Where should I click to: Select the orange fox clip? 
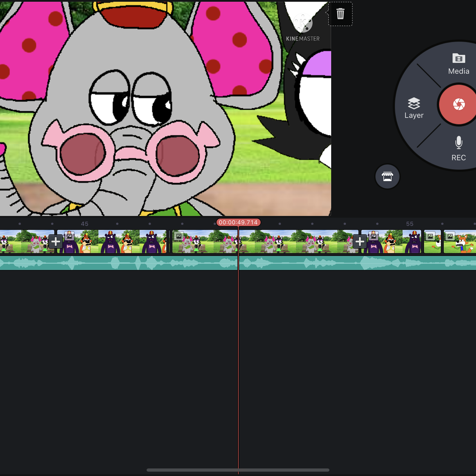coord(460,241)
